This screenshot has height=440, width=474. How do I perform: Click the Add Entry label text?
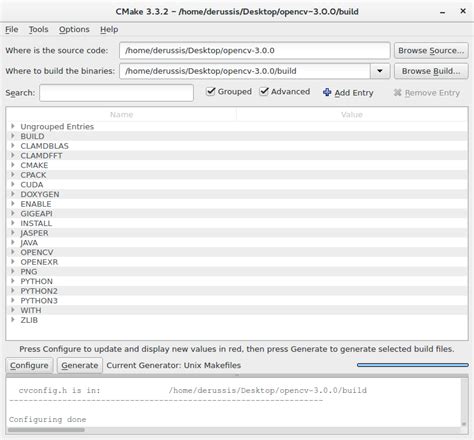354,93
